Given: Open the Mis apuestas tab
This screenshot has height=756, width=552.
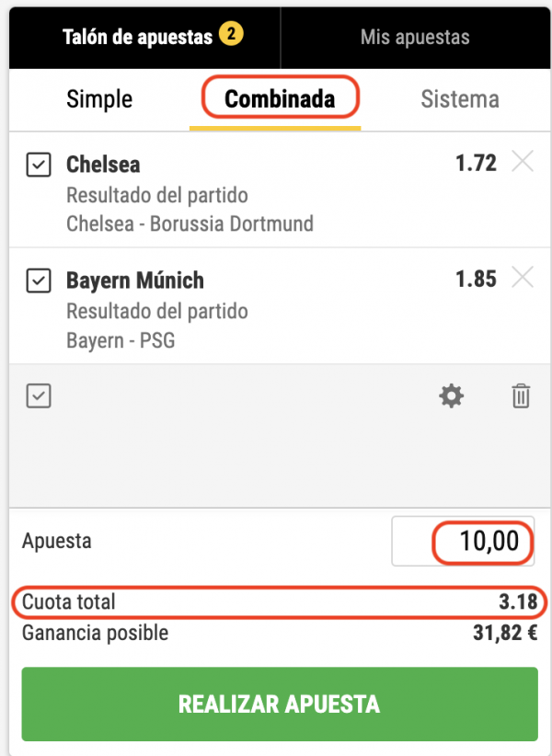Looking at the screenshot, I should click(414, 38).
